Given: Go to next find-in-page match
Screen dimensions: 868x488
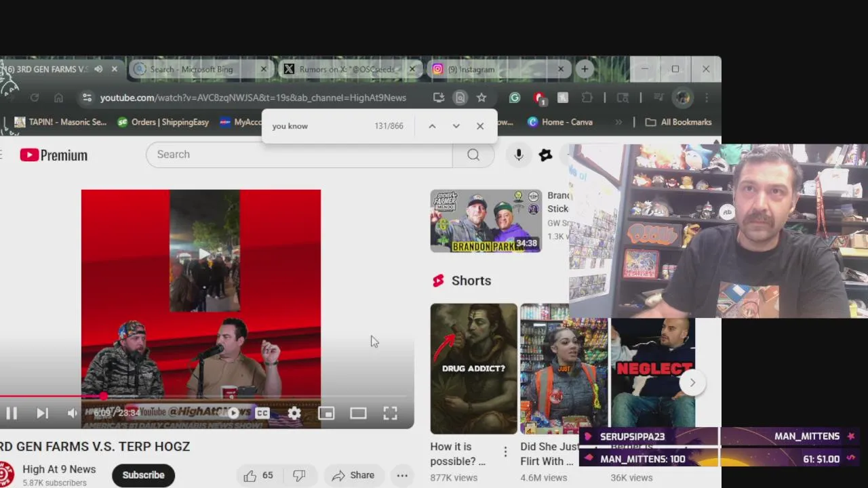Looking at the screenshot, I should (456, 126).
